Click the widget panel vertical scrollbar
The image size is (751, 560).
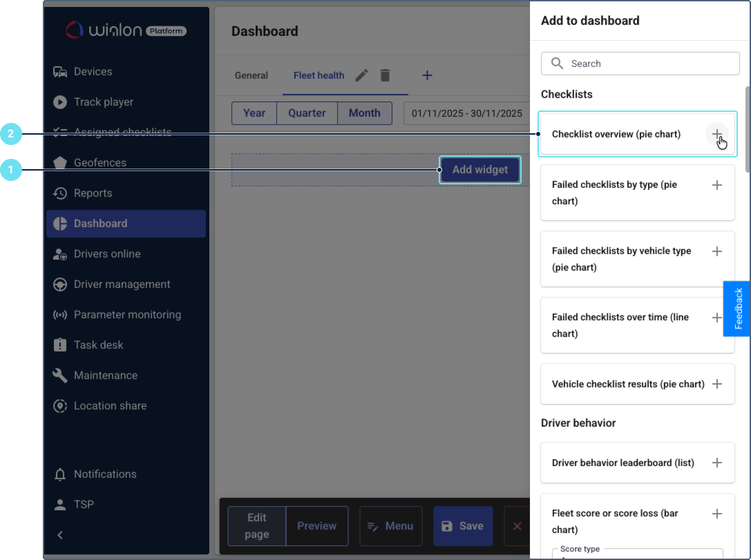coord(747,129)
